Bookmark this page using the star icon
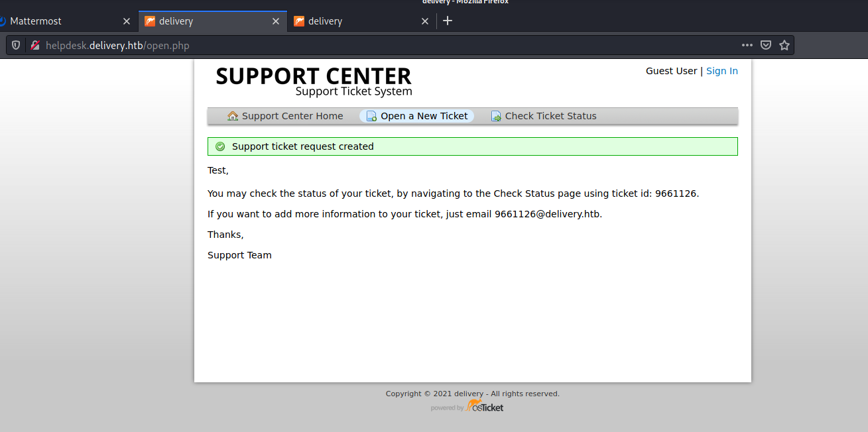868x432 pixels. point(784,44)
